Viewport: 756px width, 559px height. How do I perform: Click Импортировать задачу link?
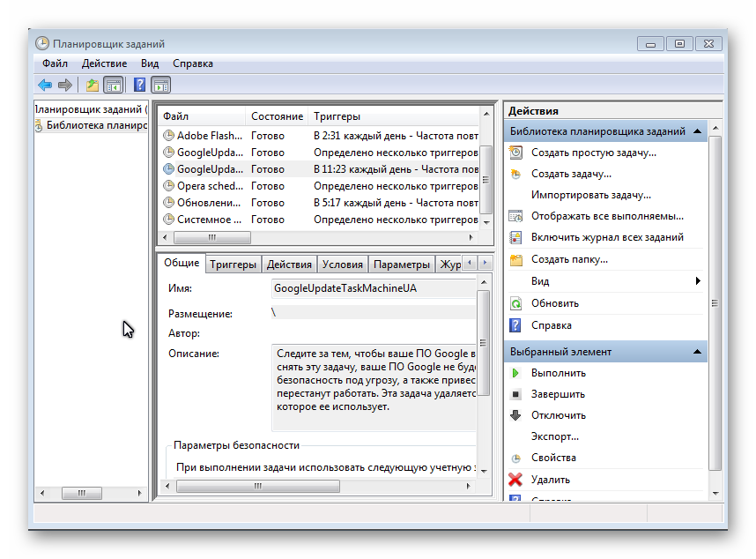pyautogui.click(x=590, y=195)
